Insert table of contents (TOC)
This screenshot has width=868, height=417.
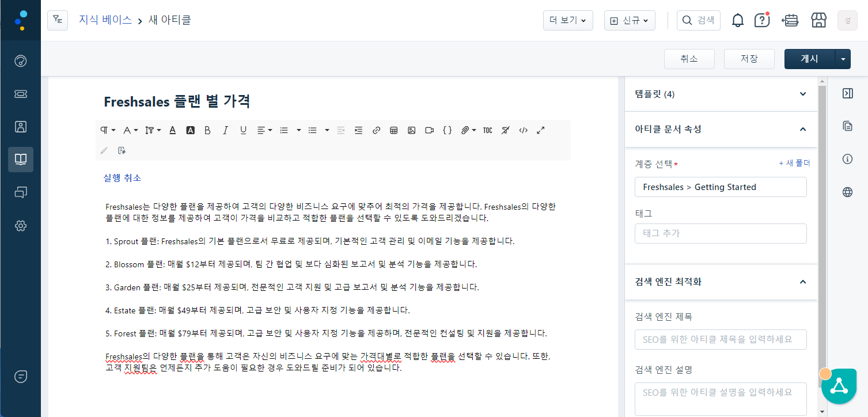point(487,130)
